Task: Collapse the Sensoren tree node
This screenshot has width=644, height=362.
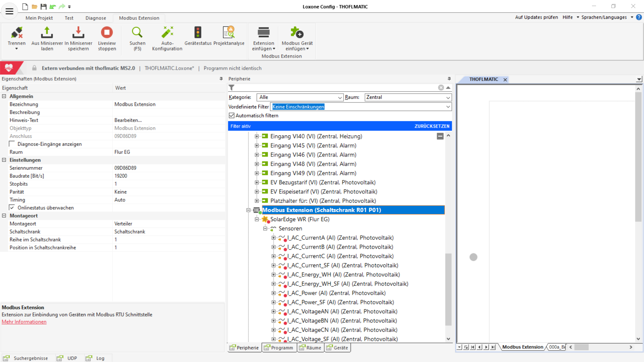Action: coord(265,229)
